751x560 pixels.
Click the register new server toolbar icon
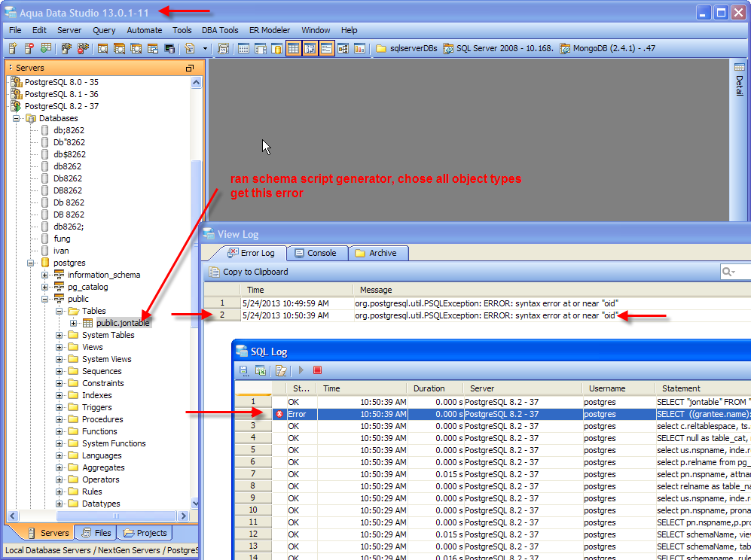coord(14,48)
